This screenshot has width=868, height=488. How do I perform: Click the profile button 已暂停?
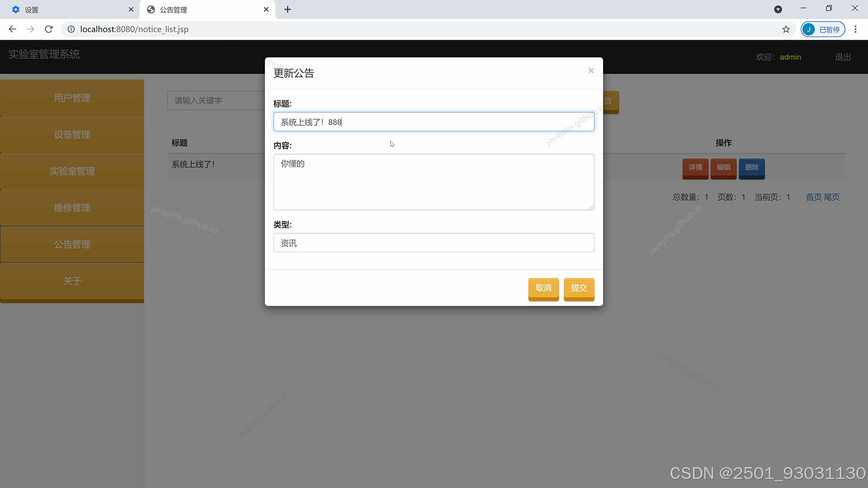823,29
